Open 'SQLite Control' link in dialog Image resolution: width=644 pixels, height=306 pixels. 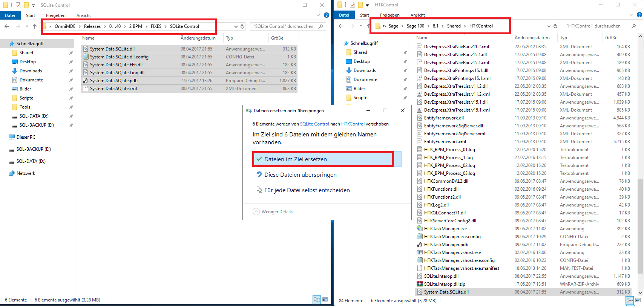click(x=314, y=124)
